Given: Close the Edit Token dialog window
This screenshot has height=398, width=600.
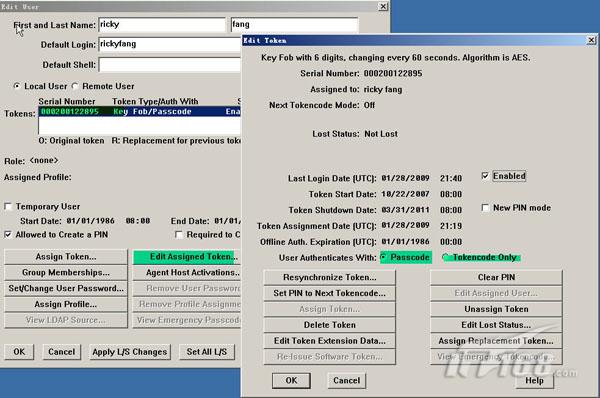Looking at the screenshot, I should tap(591, 40).
